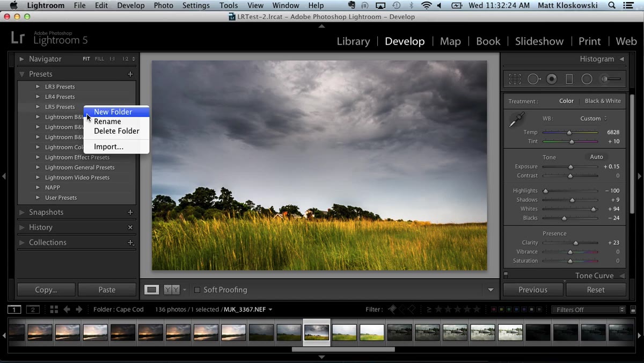
Task: Enable the Soft Proofing checkbox
Action: tap(197, 290)
